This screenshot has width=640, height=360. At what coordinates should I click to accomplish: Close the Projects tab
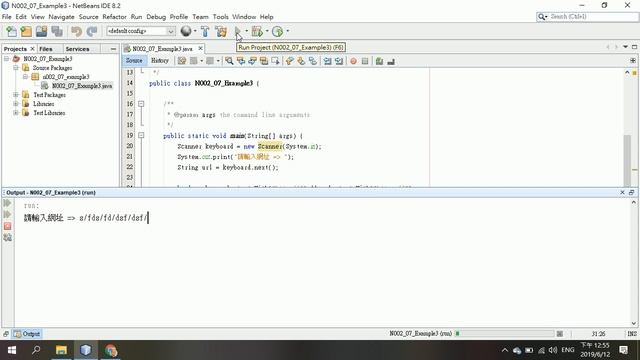tap(33, 49)
